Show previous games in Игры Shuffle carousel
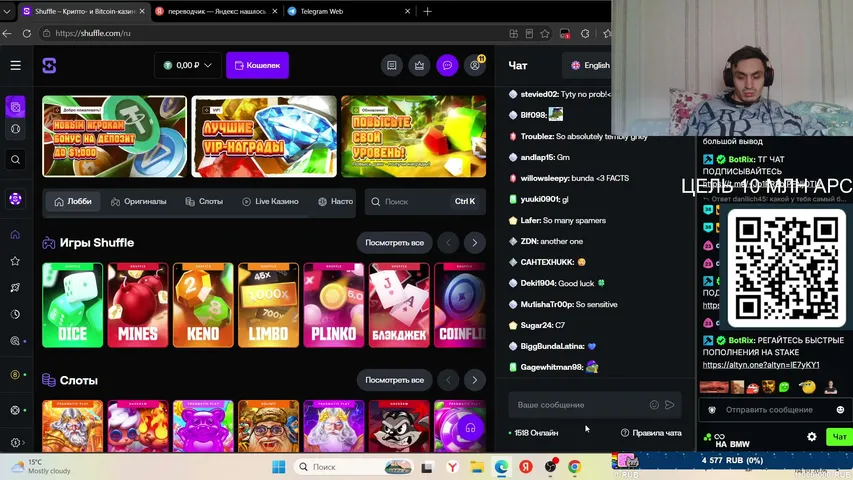This screenshot has height=480, width=853. pyautogui.click(x=448, y=243)
